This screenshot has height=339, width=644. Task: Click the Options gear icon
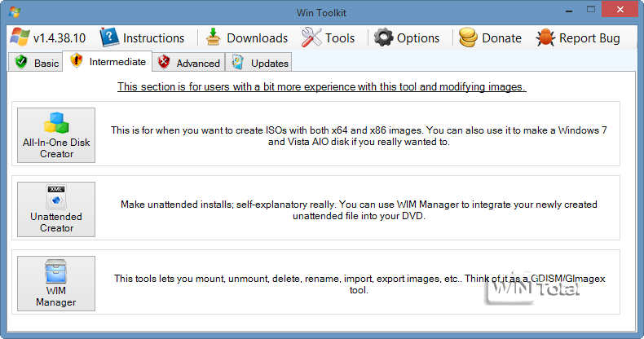[384, 37]
